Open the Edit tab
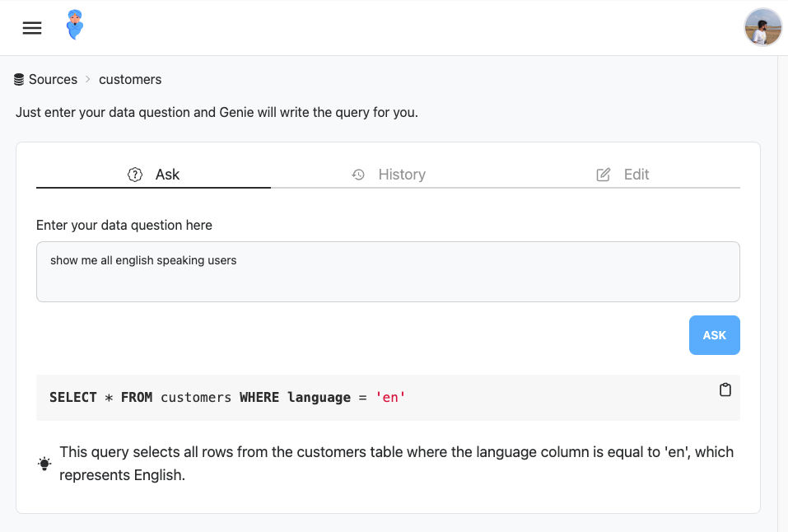 [622, 175]
